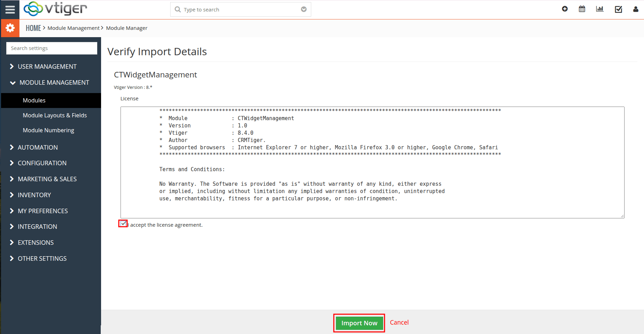The width and height of the screenshot is (644, 334).
Task: Open the Tasks checkmark icon
Action: [618, 9]
